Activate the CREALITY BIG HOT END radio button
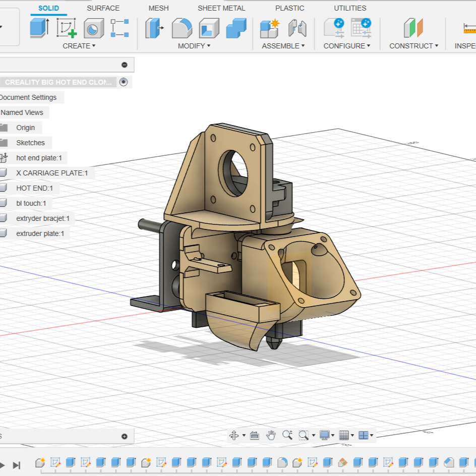Viewport: 476px width, 476px height. [124, 82]
